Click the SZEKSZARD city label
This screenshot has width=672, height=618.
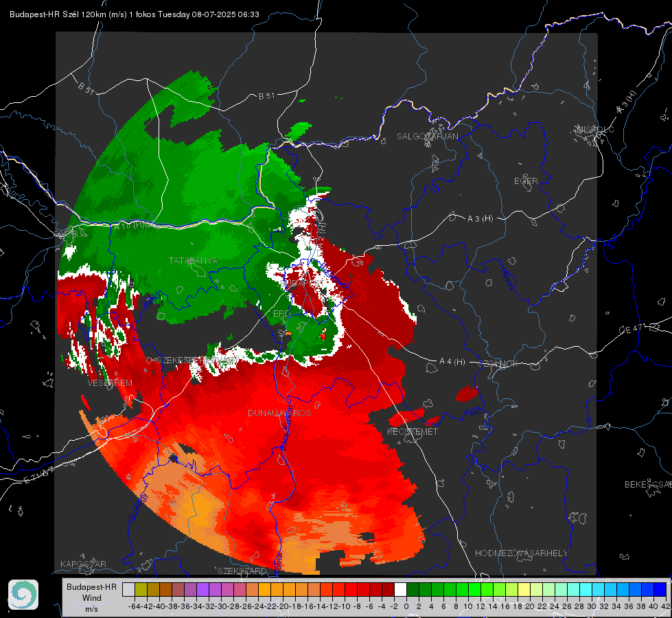(x=242, y=571)
